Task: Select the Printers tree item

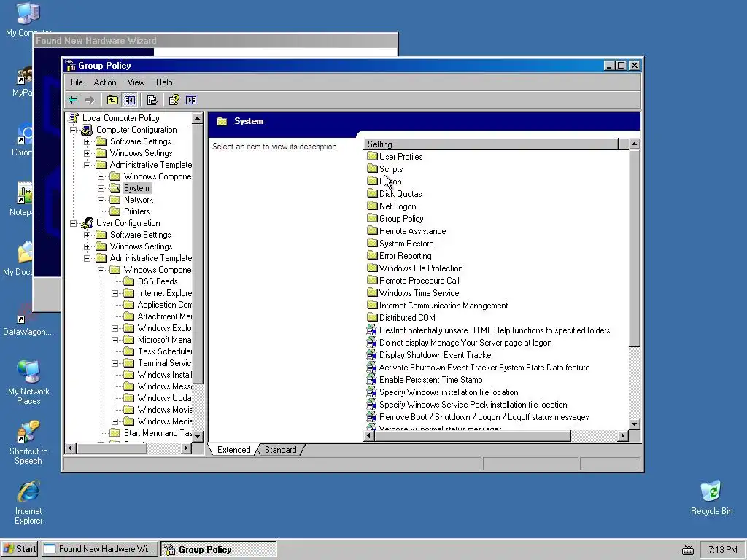Action: pyautogui.click(x=136, y=211)
